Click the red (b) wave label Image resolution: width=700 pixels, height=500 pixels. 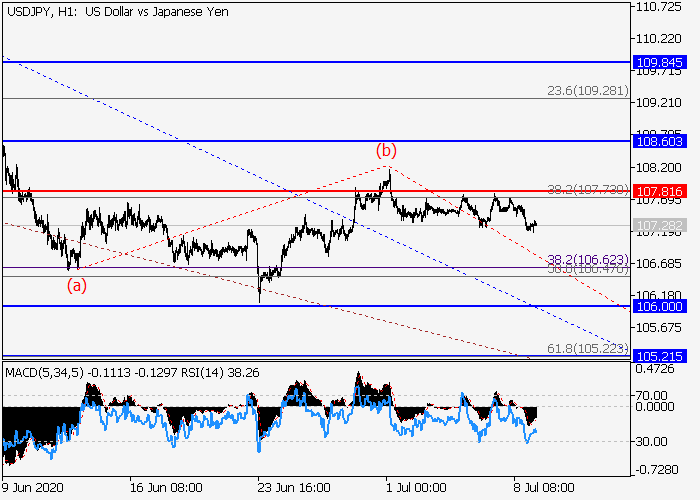386,151
